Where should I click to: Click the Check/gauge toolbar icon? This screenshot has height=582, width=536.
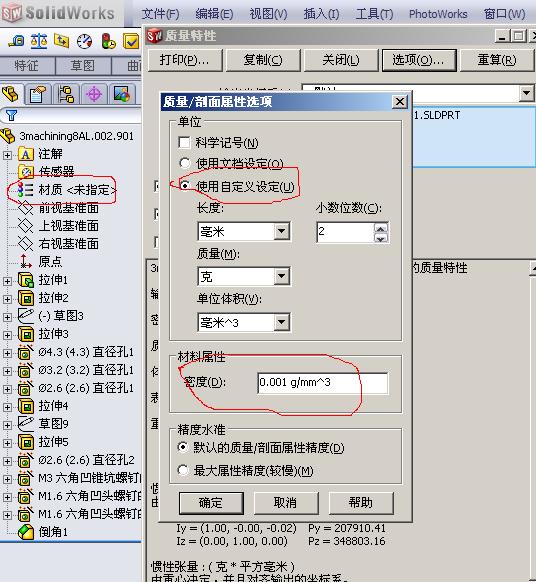[x=85, y=41]
